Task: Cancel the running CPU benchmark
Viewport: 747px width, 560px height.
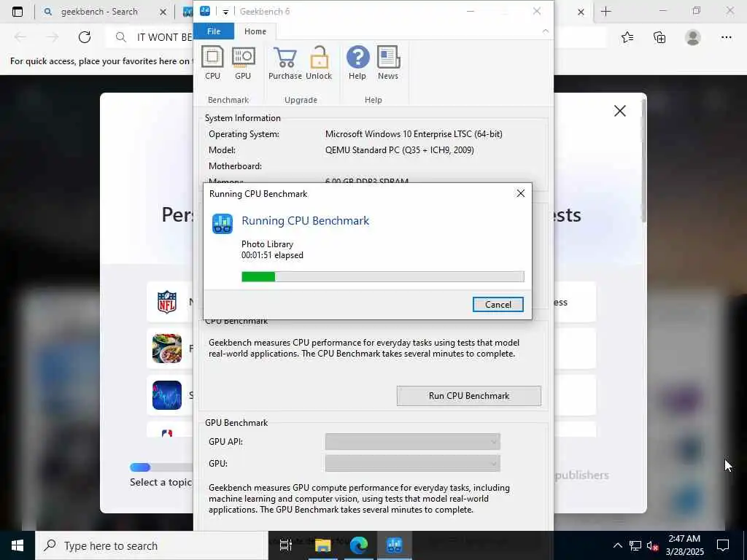Action: pyautogui.click(x=498, y=305)
